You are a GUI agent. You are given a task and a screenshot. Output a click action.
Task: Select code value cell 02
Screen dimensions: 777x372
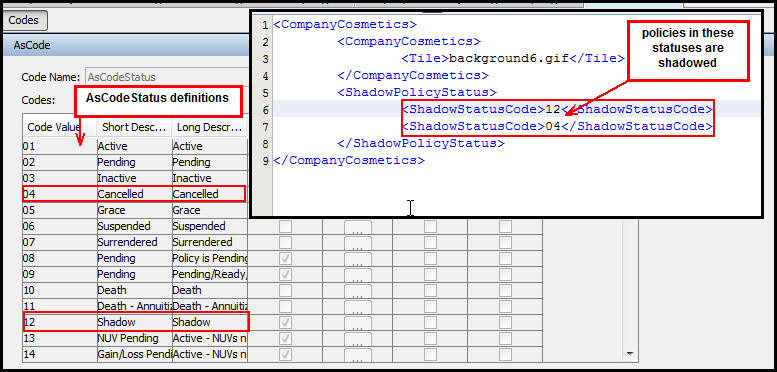(59, 162)
